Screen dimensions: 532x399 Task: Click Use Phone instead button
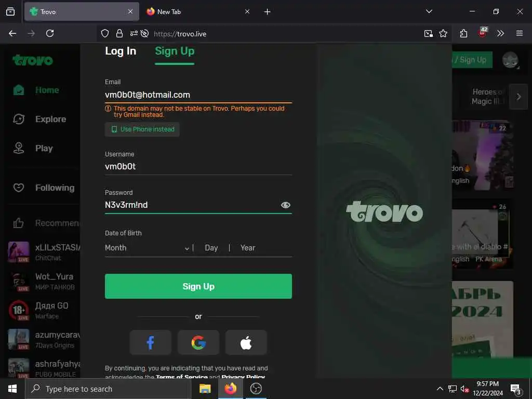click(142, 129)
